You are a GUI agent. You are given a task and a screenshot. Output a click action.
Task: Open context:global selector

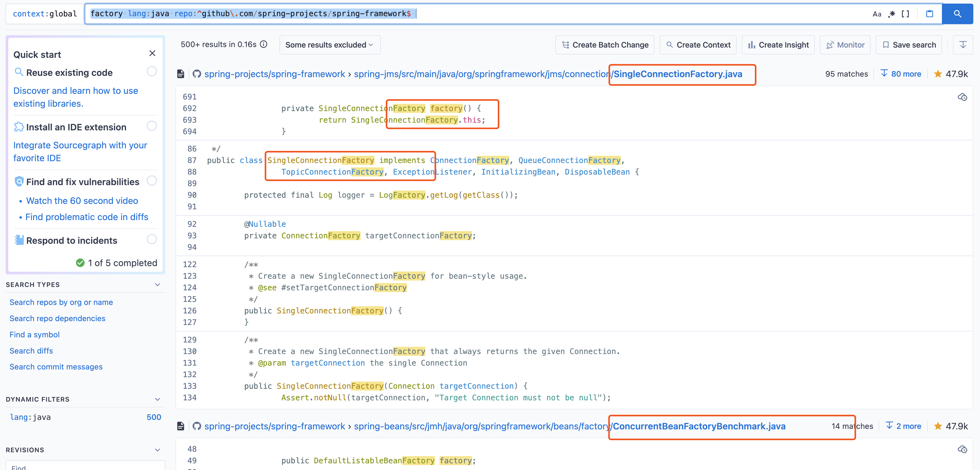pyautogui.click(x=45, y=14)
